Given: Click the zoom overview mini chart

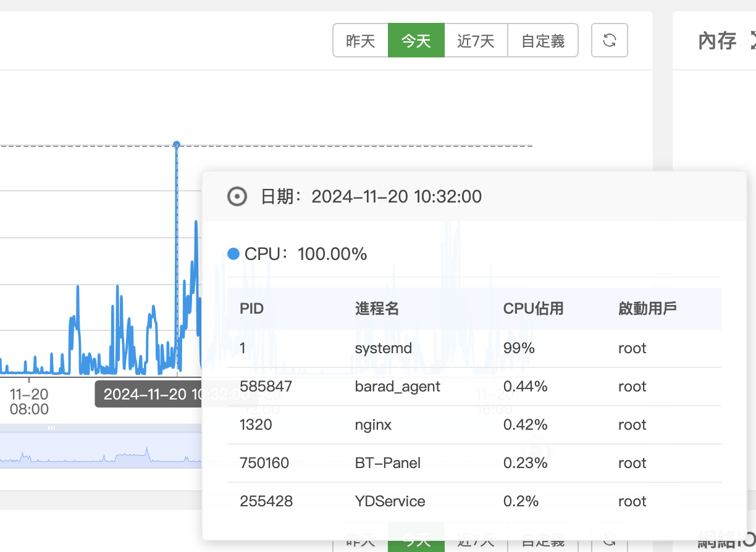Looking at the screenshot, I should tap(101, 450).
